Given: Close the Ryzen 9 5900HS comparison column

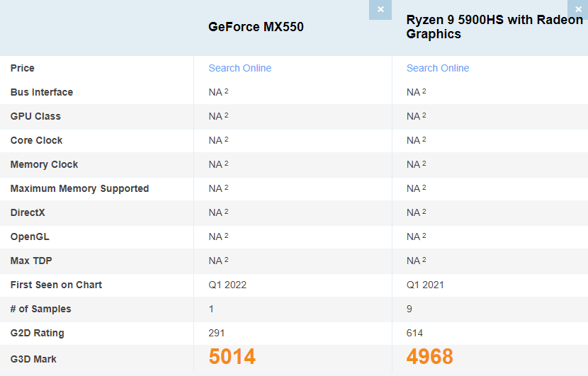Looking at the screenshot, I should pyautogui.click(x=578, y=9).
